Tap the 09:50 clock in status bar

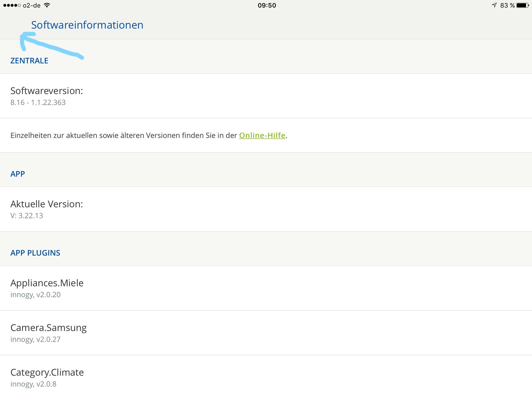(267, 5)
